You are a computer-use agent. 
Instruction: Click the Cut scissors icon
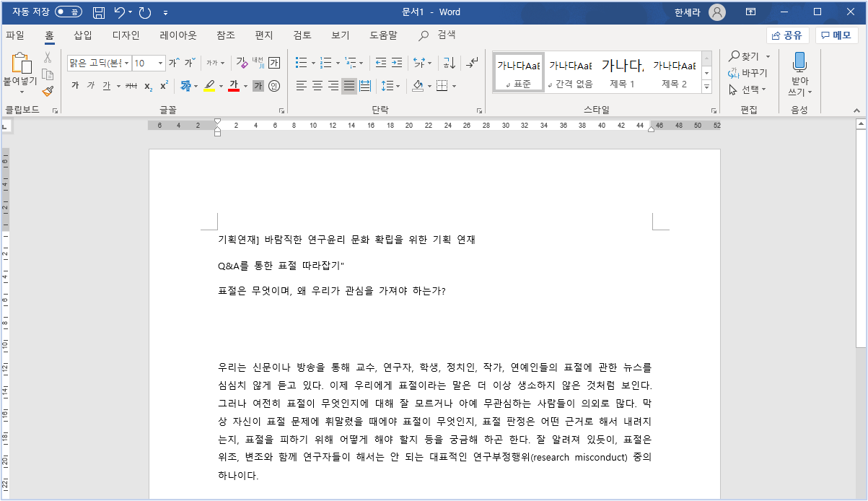tap(48, 57)
